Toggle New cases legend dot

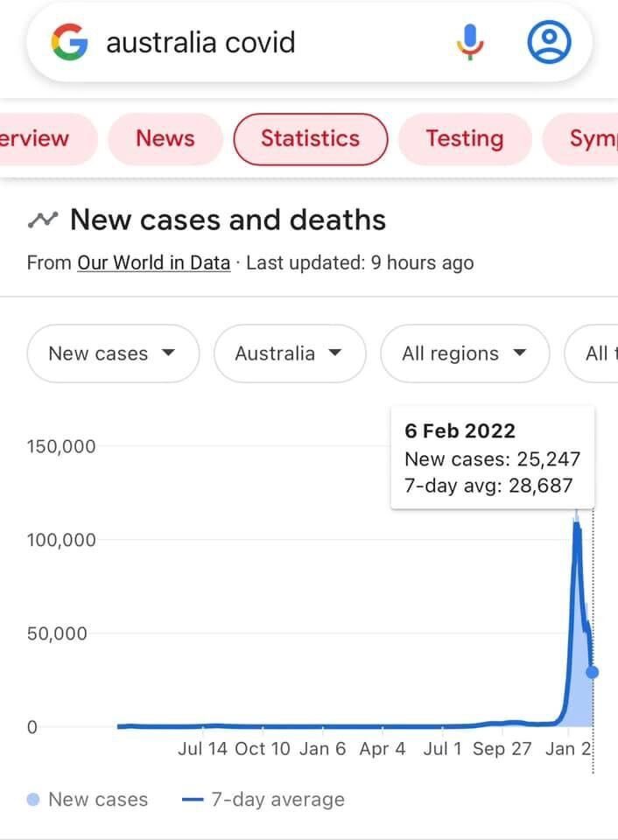tap(33, 800)
